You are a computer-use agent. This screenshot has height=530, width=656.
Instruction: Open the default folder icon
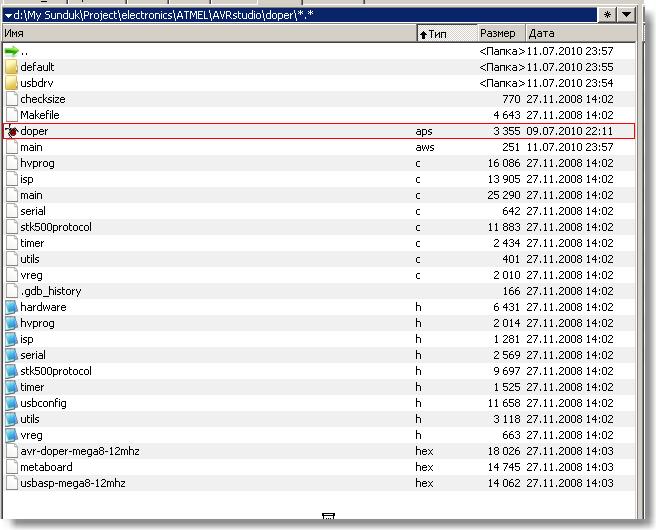pyautogui.click(x=12, y=67)
